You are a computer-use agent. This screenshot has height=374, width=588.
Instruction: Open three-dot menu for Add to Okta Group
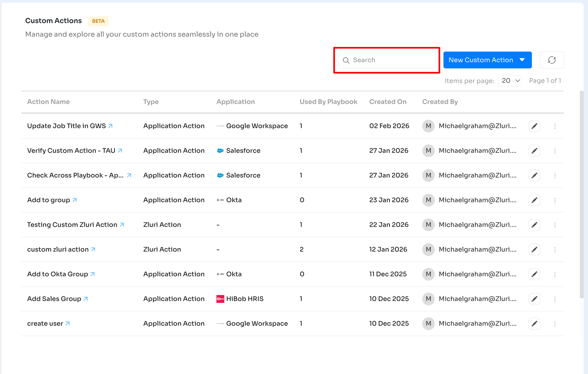(x=555, y=274)
